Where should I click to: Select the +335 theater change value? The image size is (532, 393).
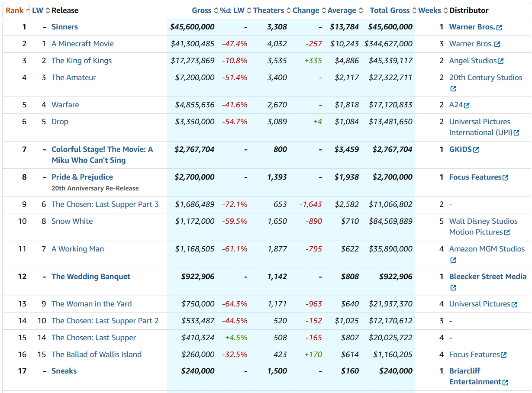click(x=313, y=61)
